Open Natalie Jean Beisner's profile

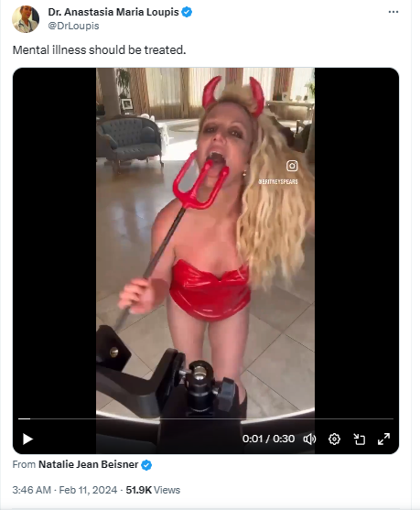point(89,464)
